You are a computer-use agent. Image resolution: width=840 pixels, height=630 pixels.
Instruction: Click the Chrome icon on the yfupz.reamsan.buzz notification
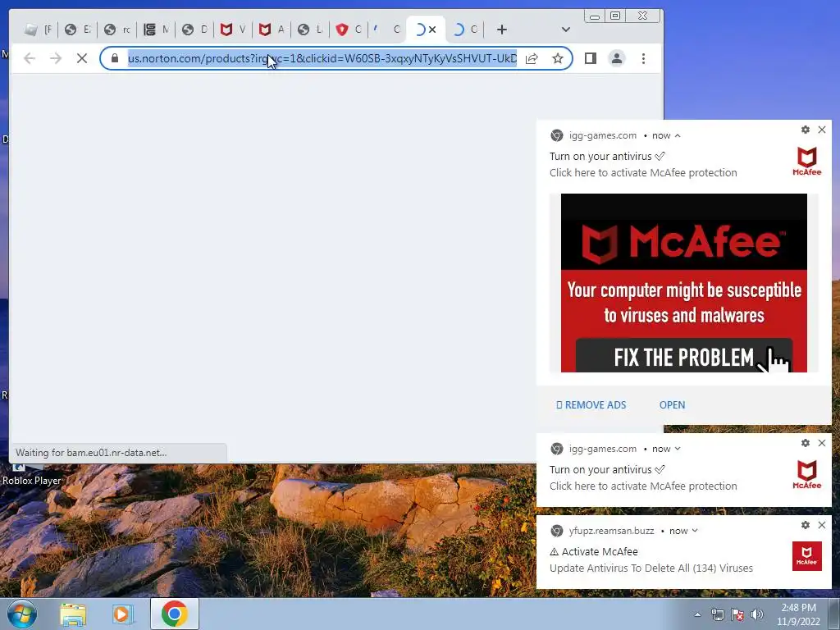point(557,531)
